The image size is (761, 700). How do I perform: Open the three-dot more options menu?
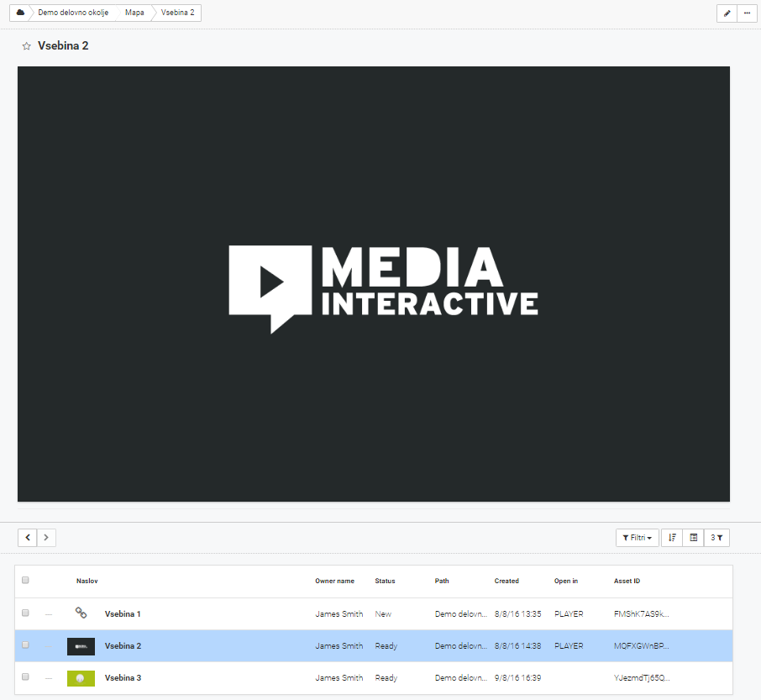[x=747, y=13]
